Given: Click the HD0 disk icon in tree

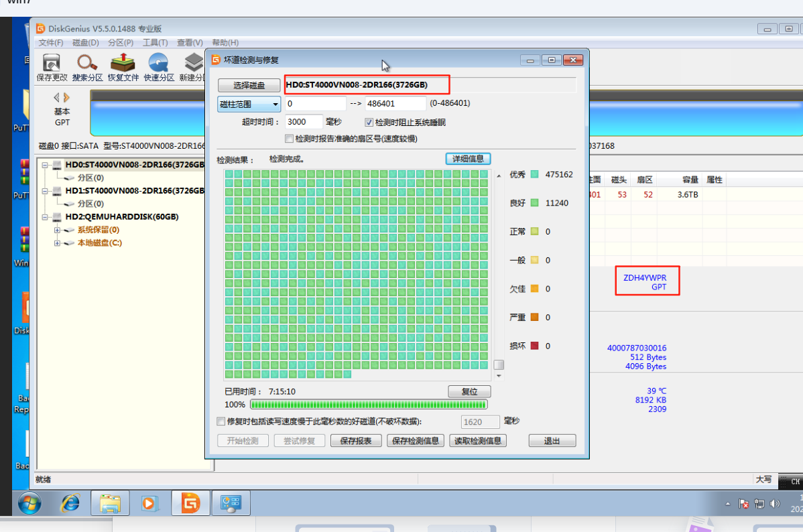Looking at the screenshot, I should coord(57,165).
